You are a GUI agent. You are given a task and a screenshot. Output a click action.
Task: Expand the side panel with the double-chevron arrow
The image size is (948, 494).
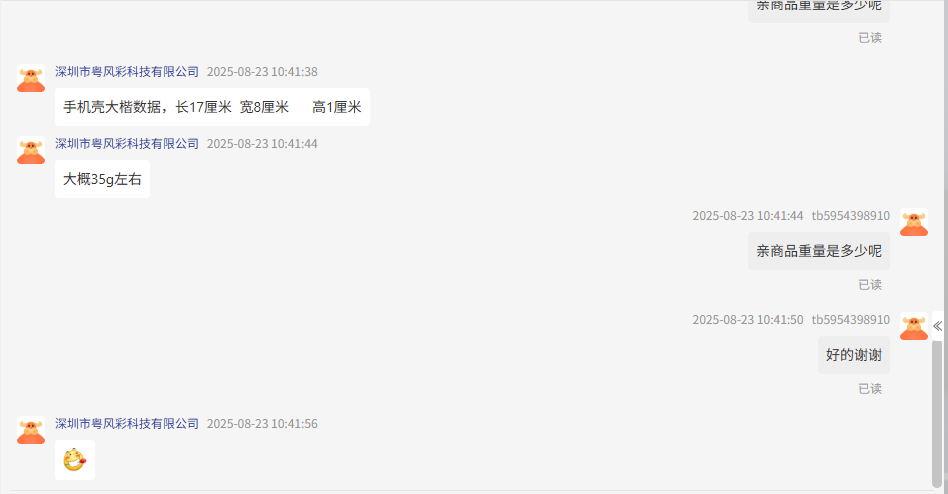pyautogui.click(x=937, y=327)
